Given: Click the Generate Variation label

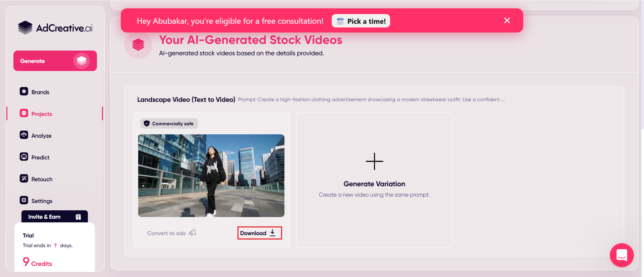Looking at the screenshot, I should 374,184.
